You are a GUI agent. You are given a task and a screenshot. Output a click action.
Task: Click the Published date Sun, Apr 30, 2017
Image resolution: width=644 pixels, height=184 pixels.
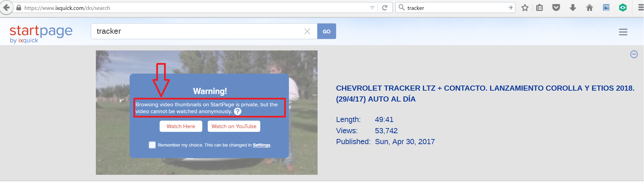(405, 142)
